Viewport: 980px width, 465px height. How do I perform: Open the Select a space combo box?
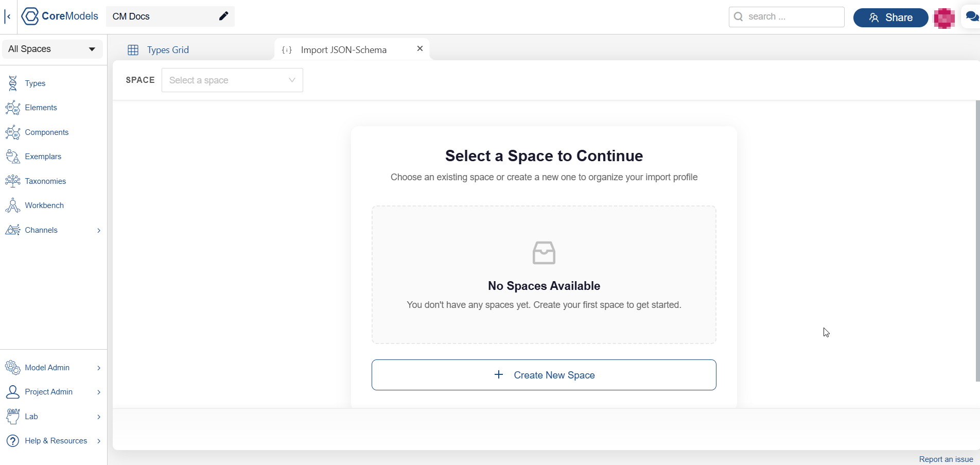pyautogui.click(x=232, y=80)
